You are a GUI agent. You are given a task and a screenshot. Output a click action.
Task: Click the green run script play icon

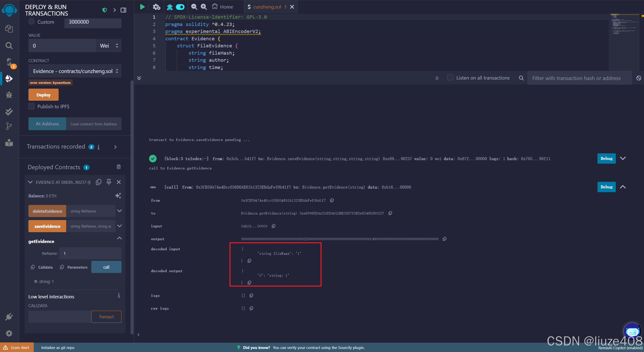tap(142, 7)
